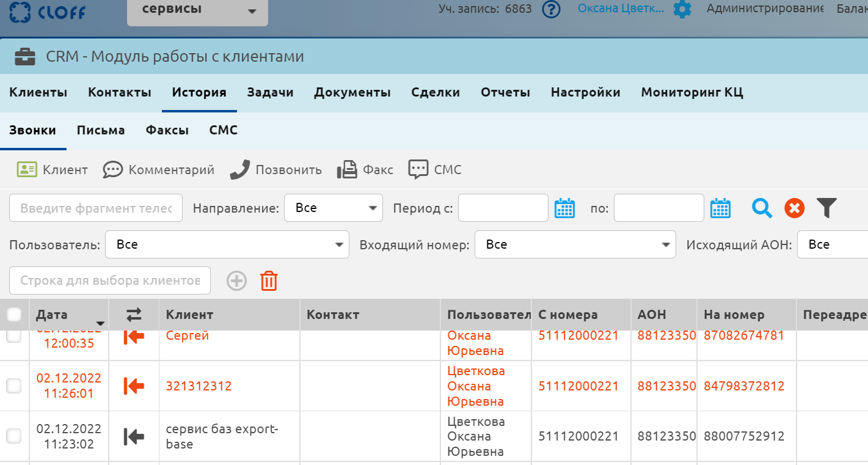Open the Сделки section
Screen dimensions: 868x465
point(435,92)
